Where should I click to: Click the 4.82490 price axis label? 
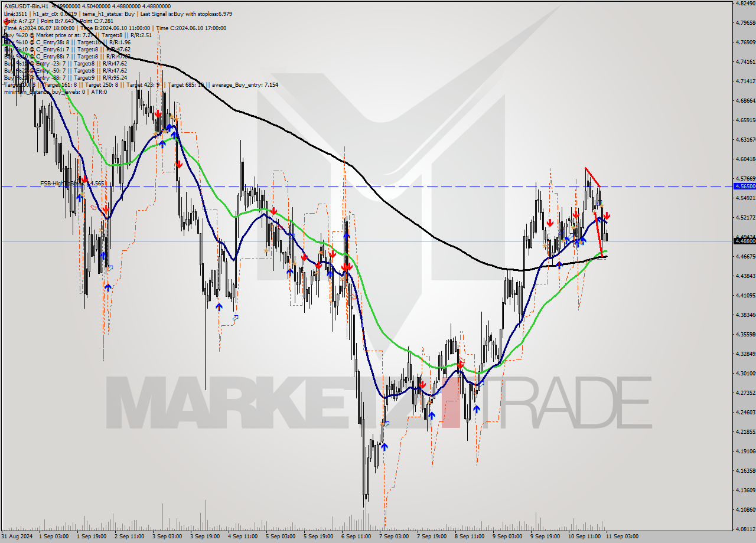tap(745, 3)
